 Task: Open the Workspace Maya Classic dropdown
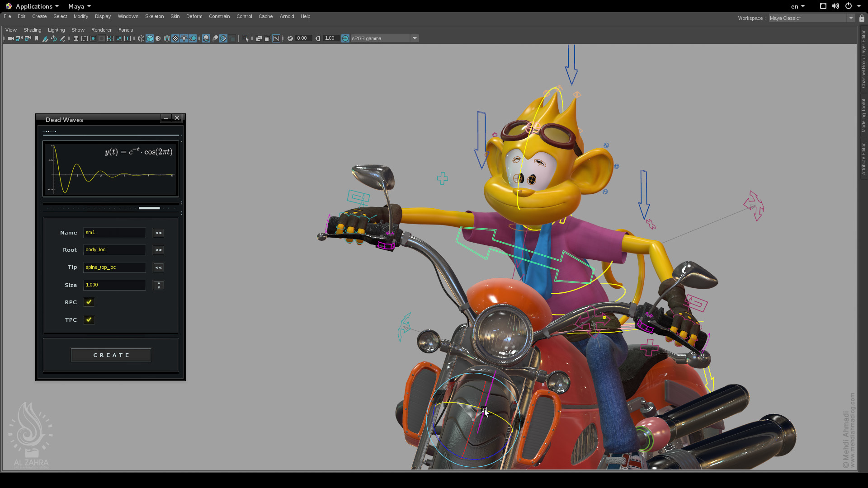(851, 18)
